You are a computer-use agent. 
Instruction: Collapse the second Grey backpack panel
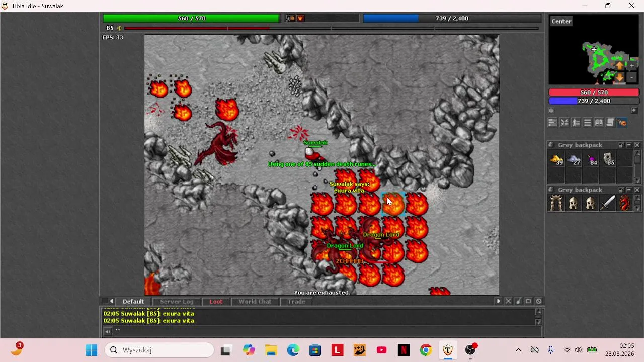tap(629, 190)
